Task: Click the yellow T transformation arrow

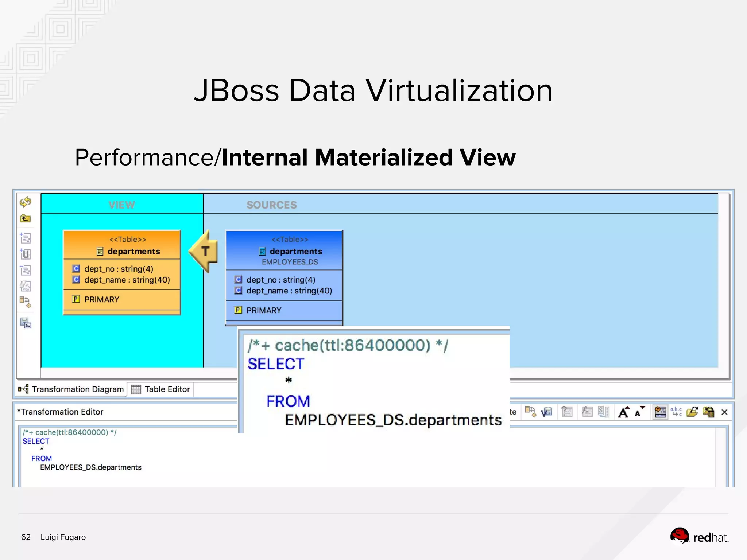Action: [204, 251]
